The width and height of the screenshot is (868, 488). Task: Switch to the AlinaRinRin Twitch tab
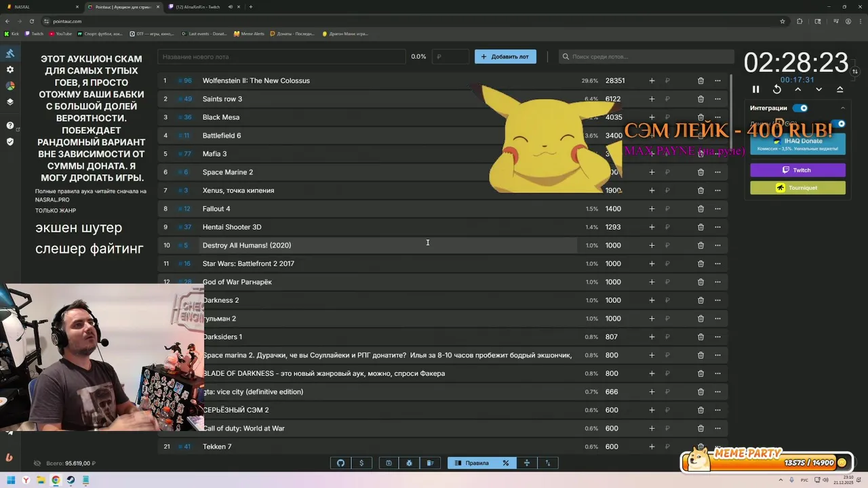coord(203,7)
